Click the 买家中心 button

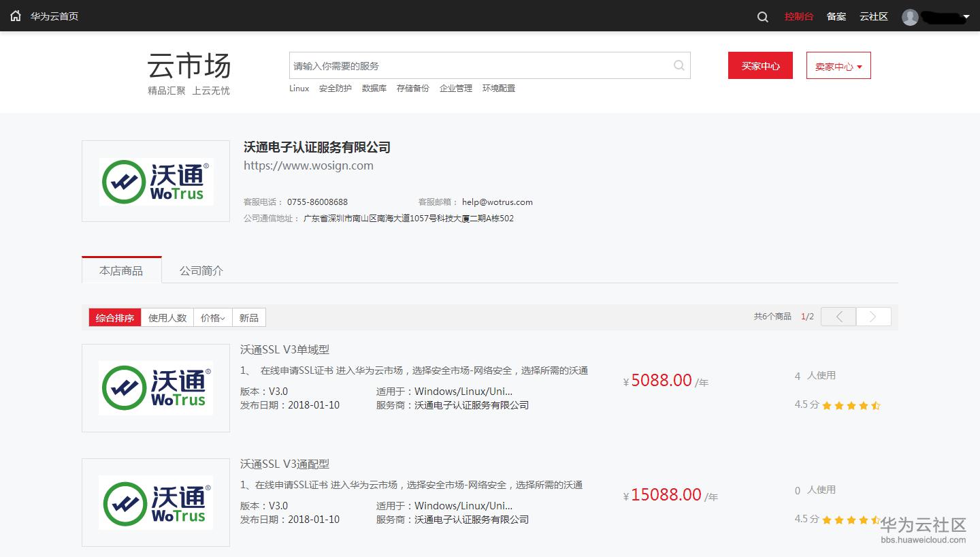click(760, 65)
